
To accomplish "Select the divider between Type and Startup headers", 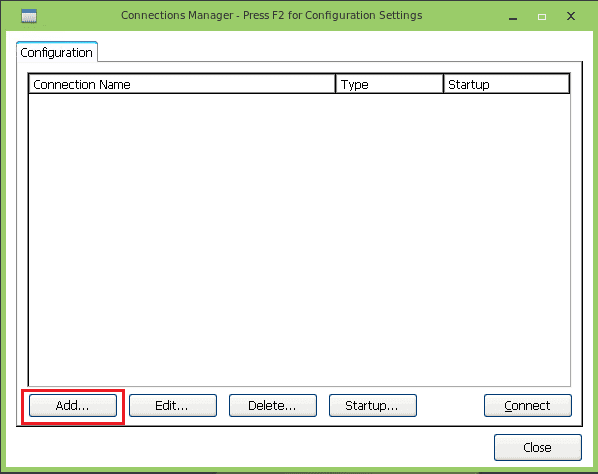I will point(444,84).
